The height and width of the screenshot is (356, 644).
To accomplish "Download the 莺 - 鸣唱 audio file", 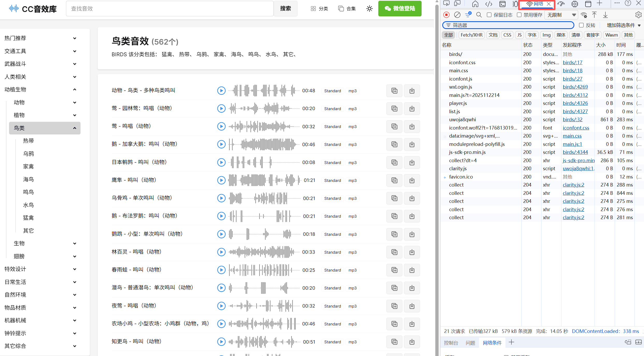I will pyautogui.click(x=412, y=126).
